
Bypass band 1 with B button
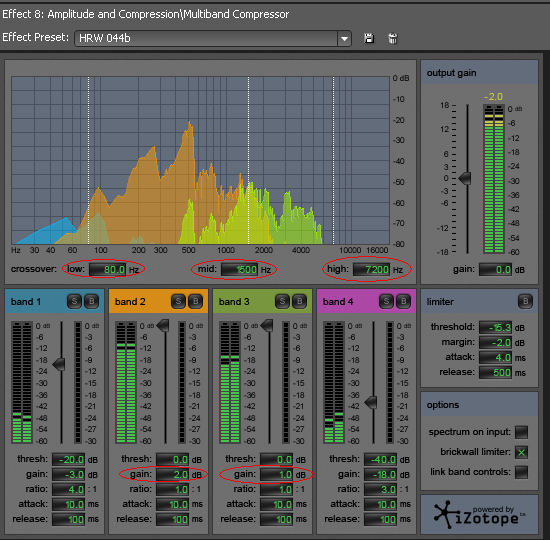[x=92, y=301]
